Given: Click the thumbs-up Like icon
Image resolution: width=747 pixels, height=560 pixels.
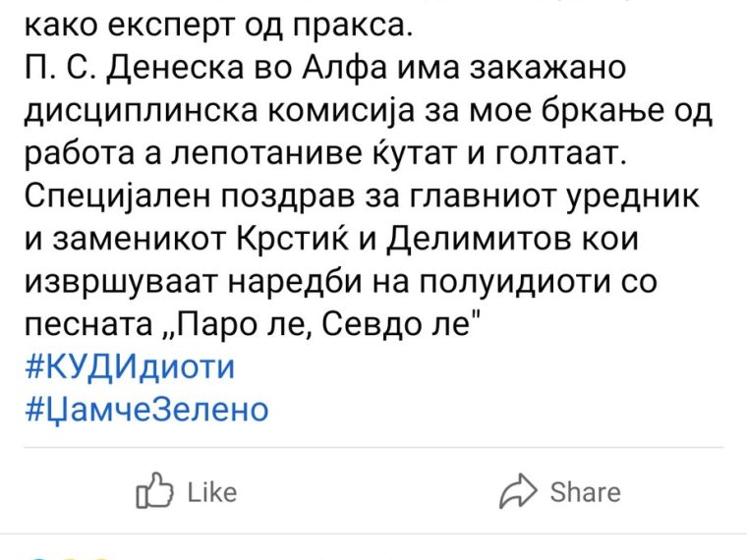Looking at the screenshot, I should 154,490.
